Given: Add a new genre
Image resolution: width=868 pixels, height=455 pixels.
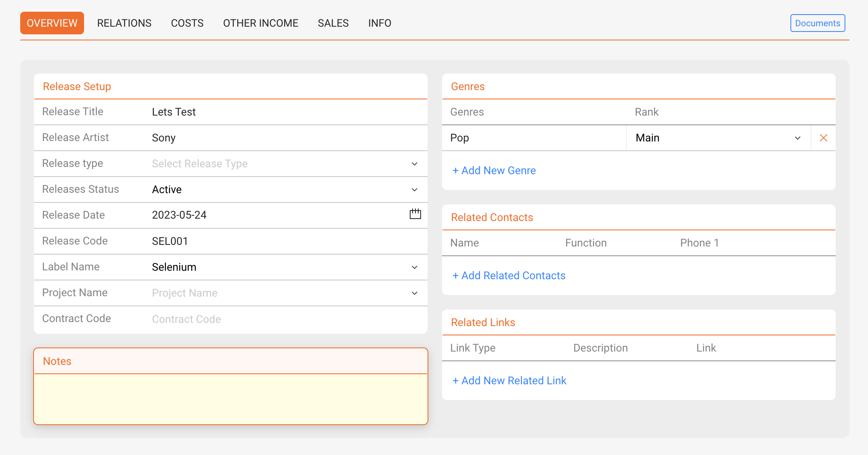Looking at the screenshot, I should point(494,171).
